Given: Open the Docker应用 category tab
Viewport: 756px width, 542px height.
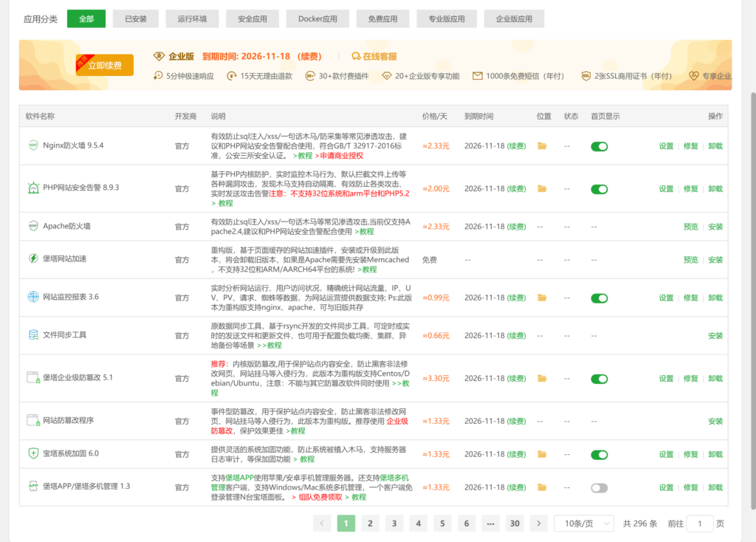Looking at the screenshot, I should (x=317, y=18).
